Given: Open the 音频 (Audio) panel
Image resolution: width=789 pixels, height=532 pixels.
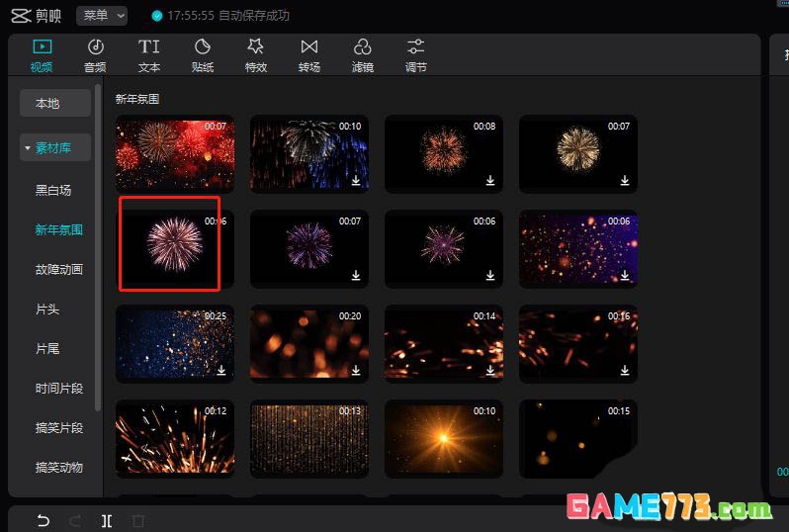Looking at the screenshot, I should tap(95, 55).
